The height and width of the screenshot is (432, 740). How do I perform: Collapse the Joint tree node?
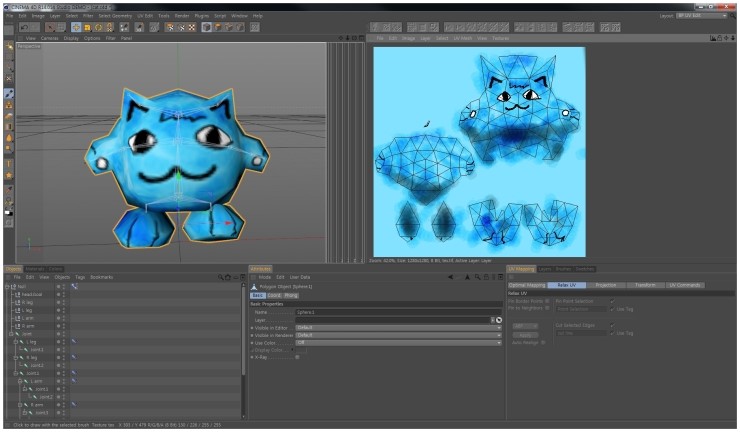tap(11, 334)
